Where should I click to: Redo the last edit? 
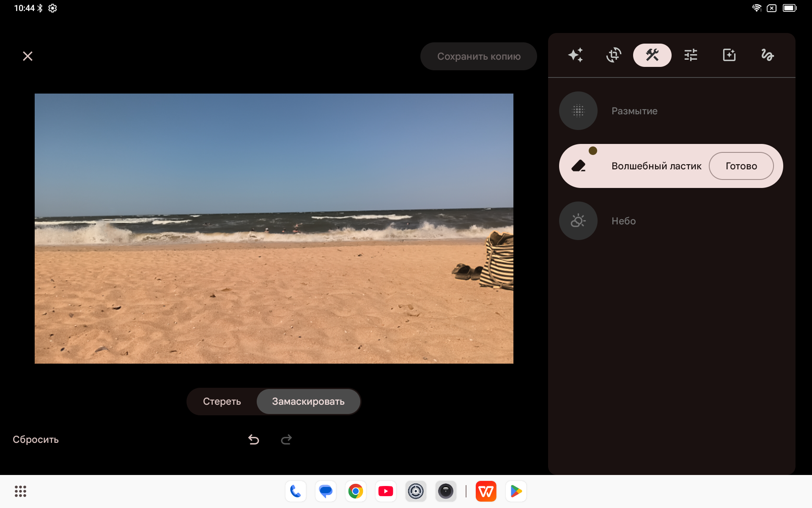coord(286,439)
